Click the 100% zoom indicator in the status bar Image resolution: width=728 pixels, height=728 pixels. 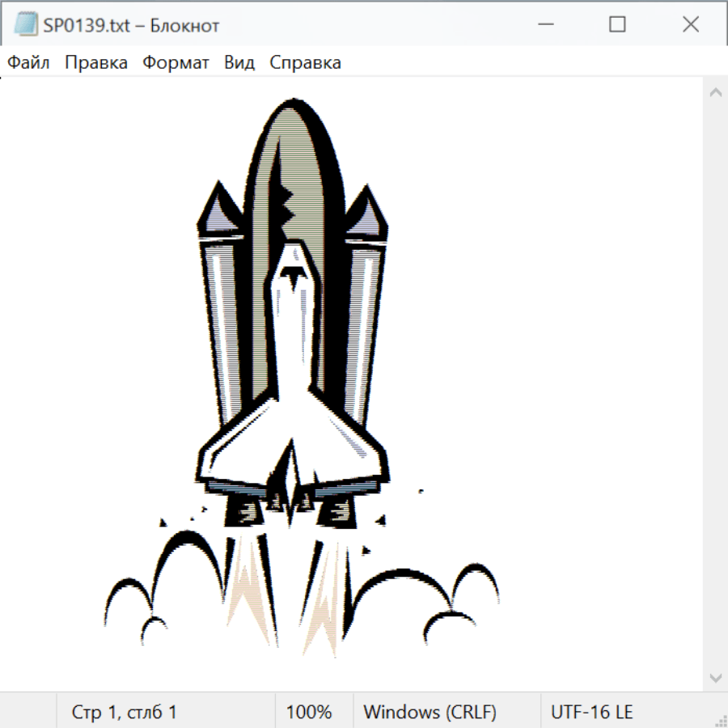(x=309, y=712)
